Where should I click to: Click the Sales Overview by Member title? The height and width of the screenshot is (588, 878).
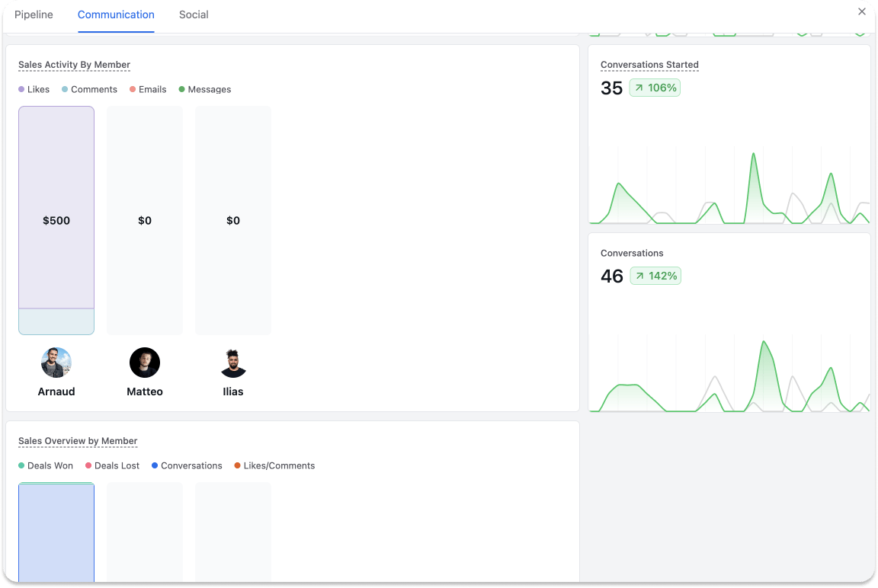pyautogui.click(x=78, y=441)
